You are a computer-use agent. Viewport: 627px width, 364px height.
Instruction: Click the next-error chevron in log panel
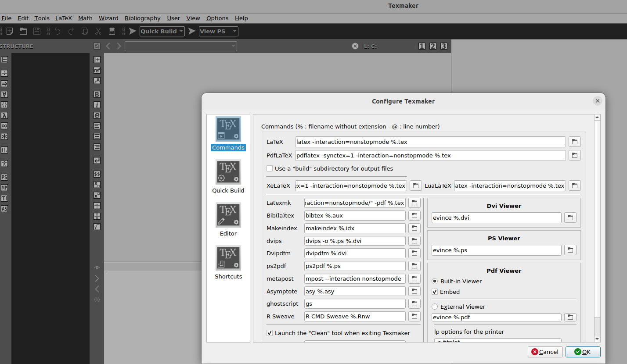pos(97,278)
